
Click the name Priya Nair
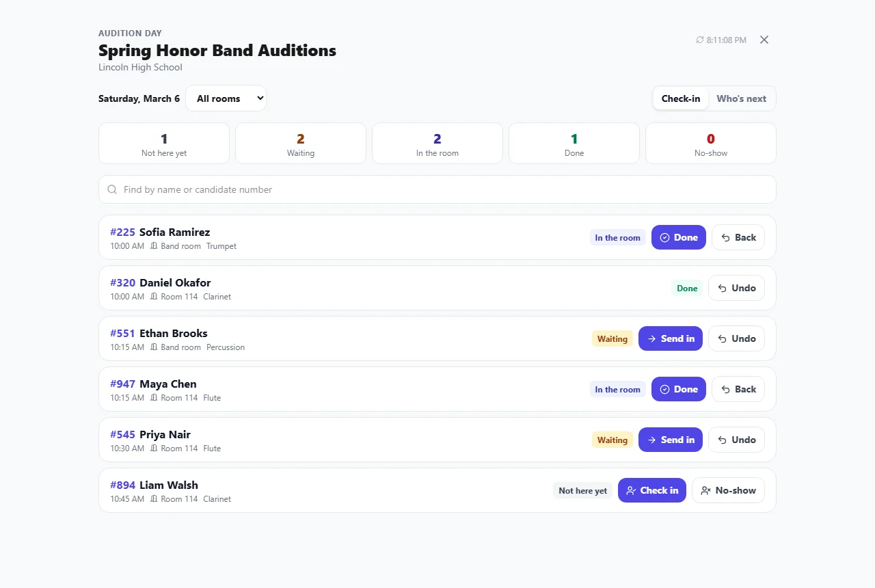(x=165, y=435)
